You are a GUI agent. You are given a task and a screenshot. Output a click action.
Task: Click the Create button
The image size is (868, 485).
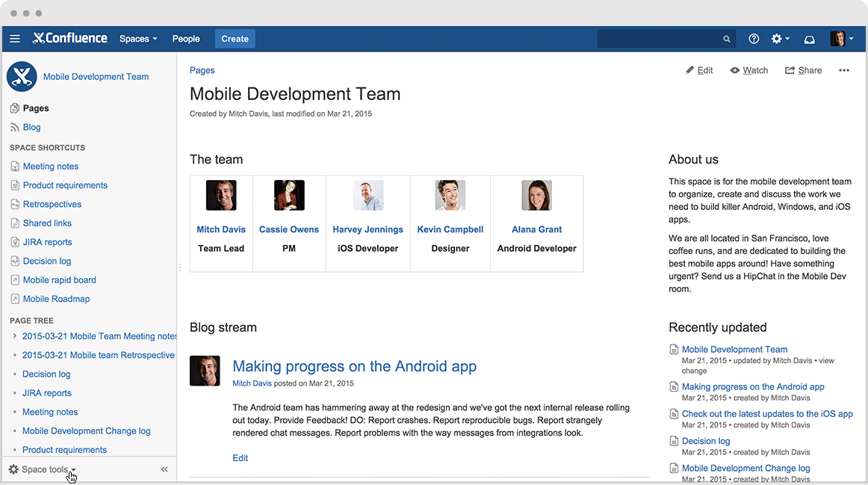(235, 38)
